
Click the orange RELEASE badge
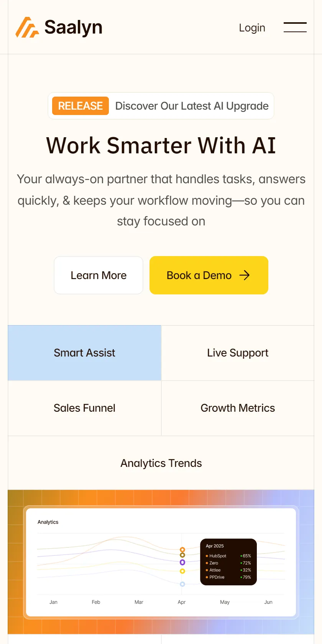80,106
